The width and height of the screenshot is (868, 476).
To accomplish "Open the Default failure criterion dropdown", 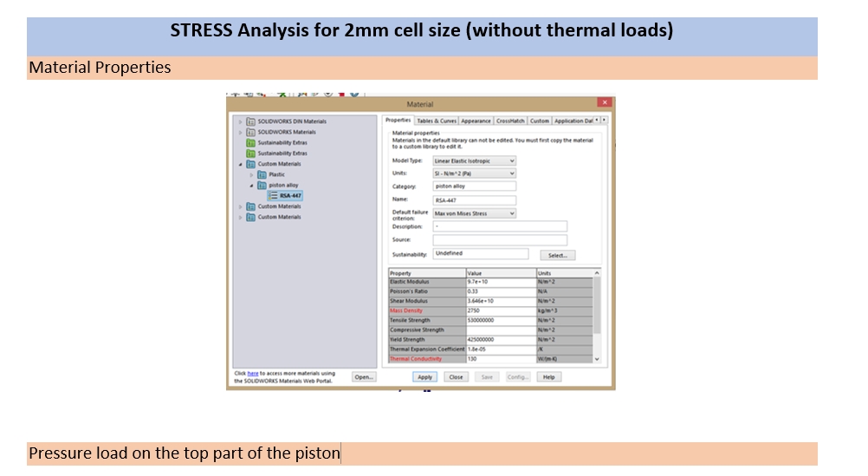I will (512, 213).
